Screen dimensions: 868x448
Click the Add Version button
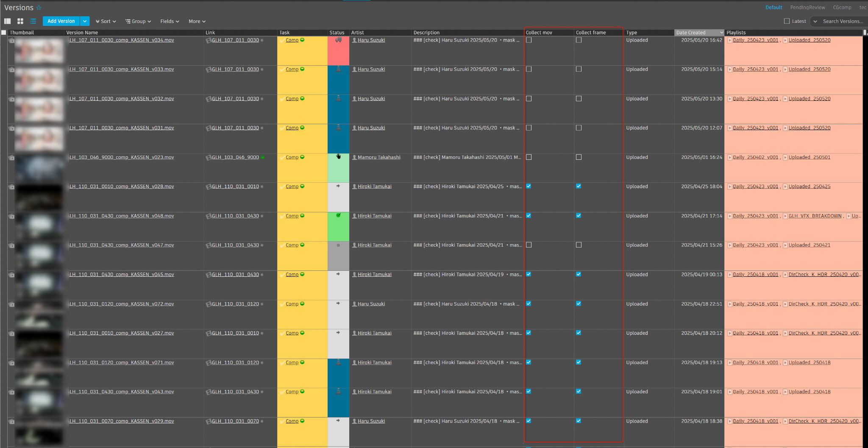(61, 21)
